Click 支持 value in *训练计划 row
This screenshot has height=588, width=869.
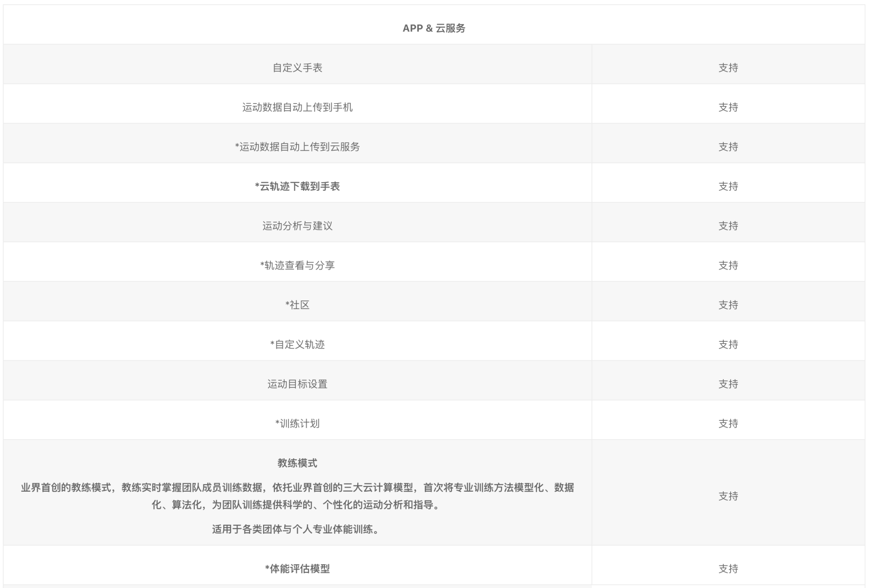(728, 423)
